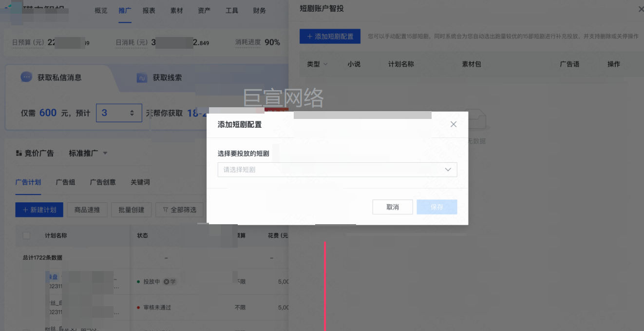Click the 取消 button in the dialog
The width and height of the screenshot is (644, 331).
392,207
